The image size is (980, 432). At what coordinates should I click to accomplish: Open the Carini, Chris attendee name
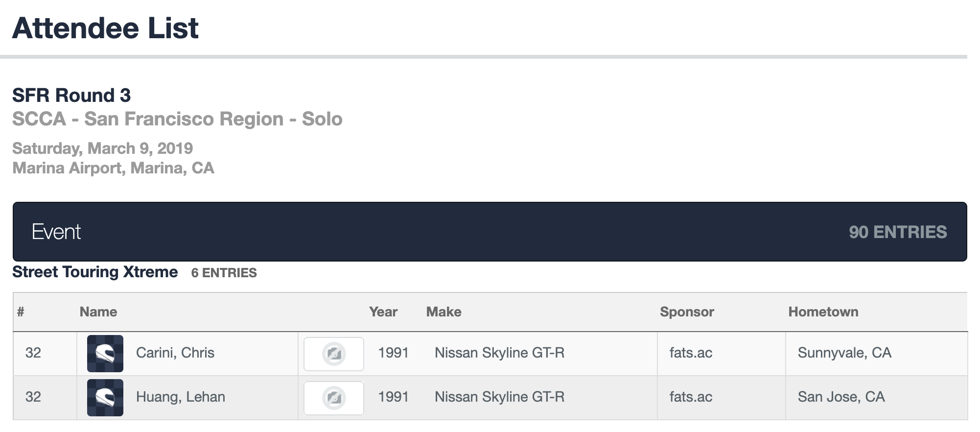tap(175, 353)
